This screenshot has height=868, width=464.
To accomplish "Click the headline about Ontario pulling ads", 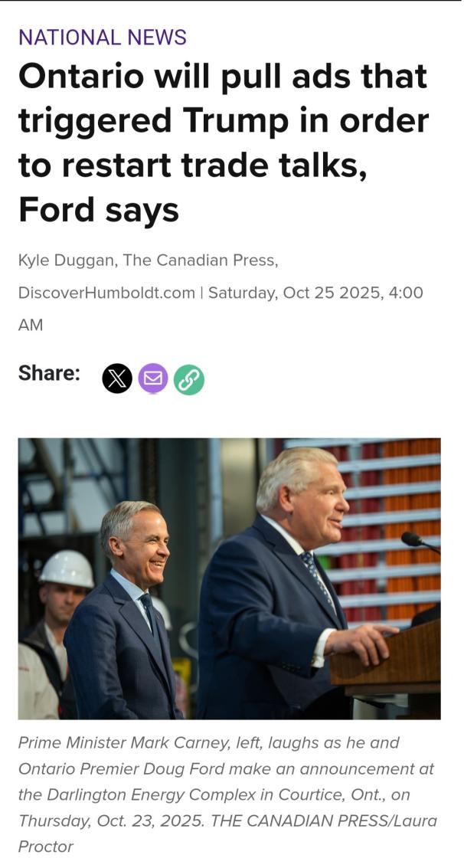I will [x=224, y=142].
